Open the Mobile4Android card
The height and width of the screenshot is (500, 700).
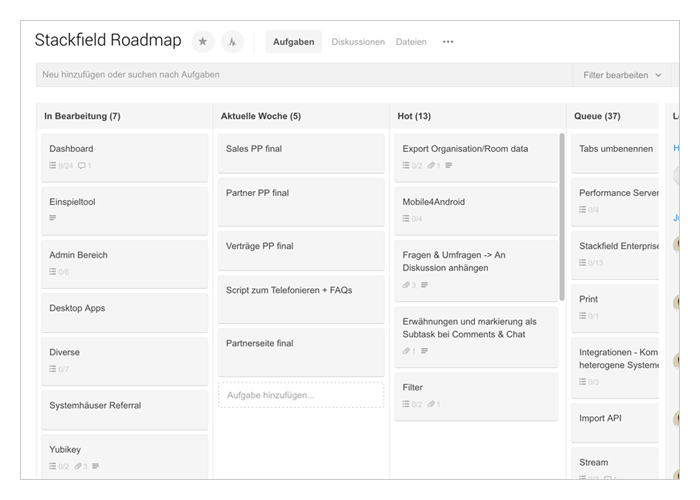[476, 211]
